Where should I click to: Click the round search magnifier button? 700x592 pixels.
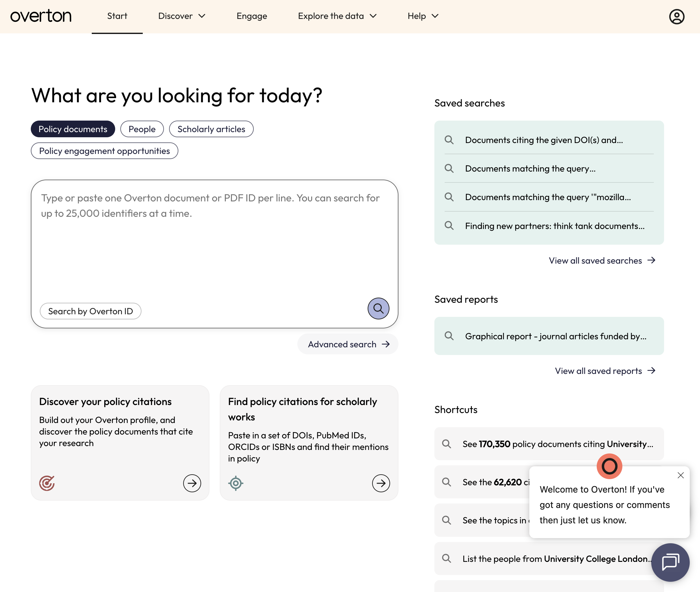click(x=378, y=309)
